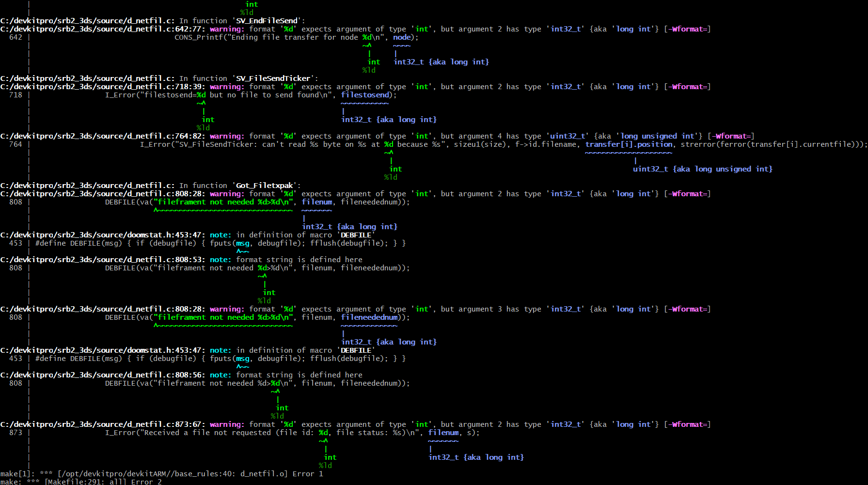Screen dimensions: 868x485
Task: Select the d_netfil.c:718:39 warning location
Action: point(103,87)
